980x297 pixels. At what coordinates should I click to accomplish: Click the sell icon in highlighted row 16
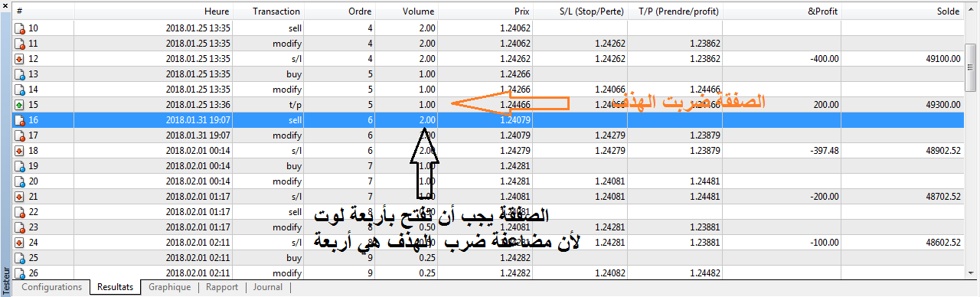point(20,120)
